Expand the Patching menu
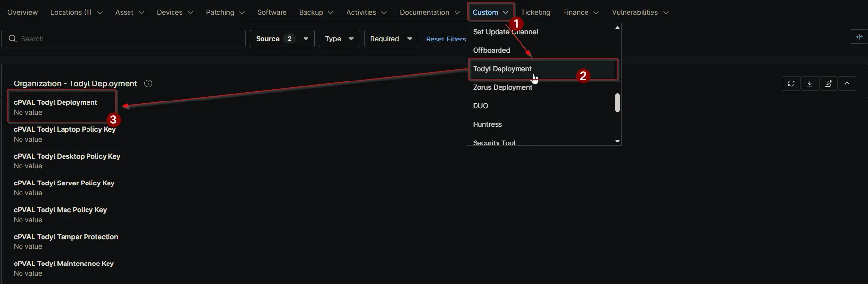 click(225, 12)
